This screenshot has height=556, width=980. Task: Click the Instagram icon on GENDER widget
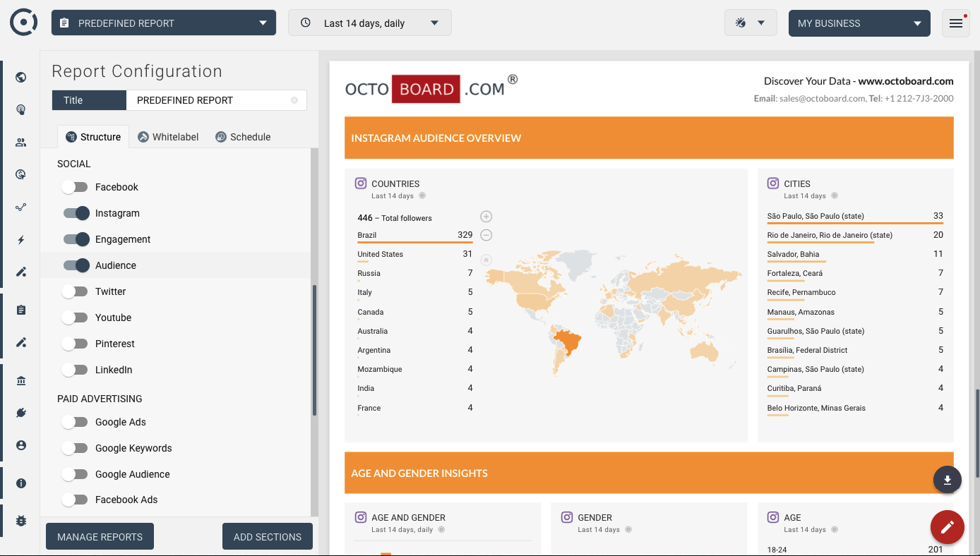point(567,517)
